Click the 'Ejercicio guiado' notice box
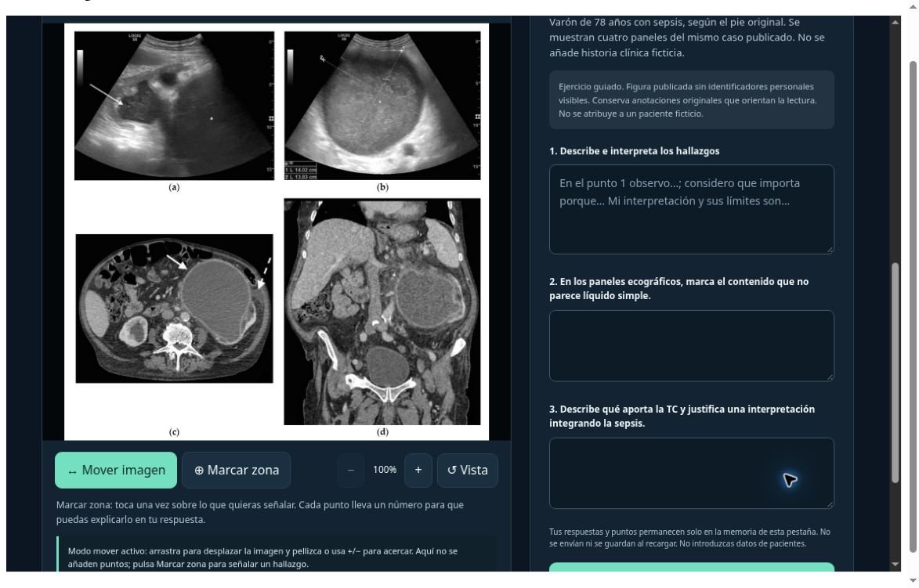 pos(692,100)
